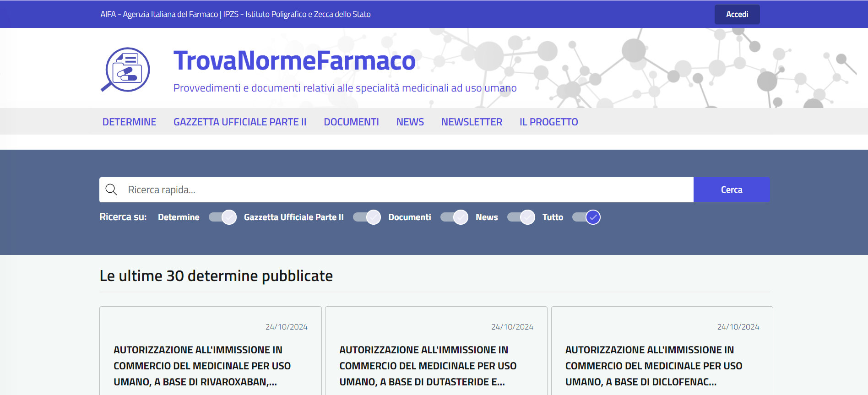The width and height of the screenshot is (868, 395).
Task: Click the 'Provvedimenti e documenti' subtitle text
Action: [x=345, y=88]
